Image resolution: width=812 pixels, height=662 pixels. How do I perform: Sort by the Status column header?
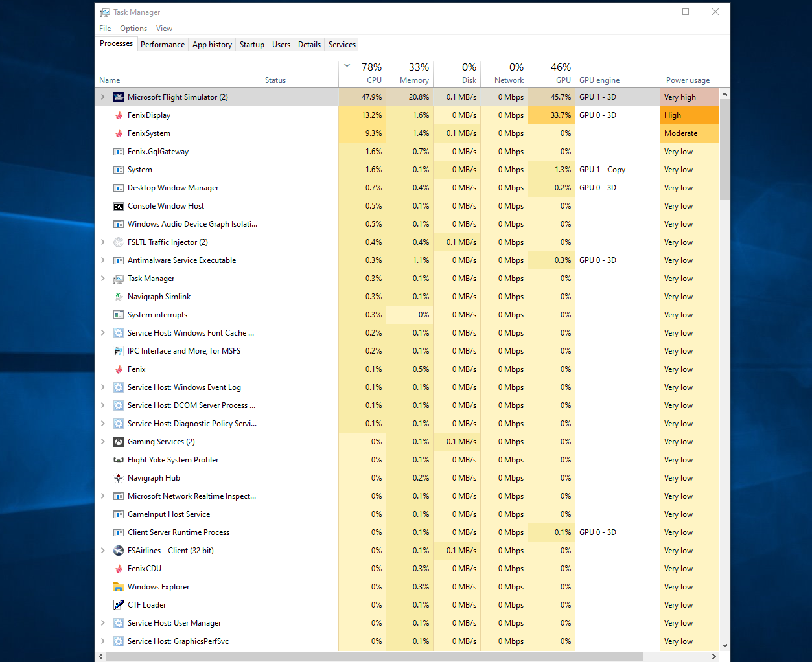tap(299, 74)
